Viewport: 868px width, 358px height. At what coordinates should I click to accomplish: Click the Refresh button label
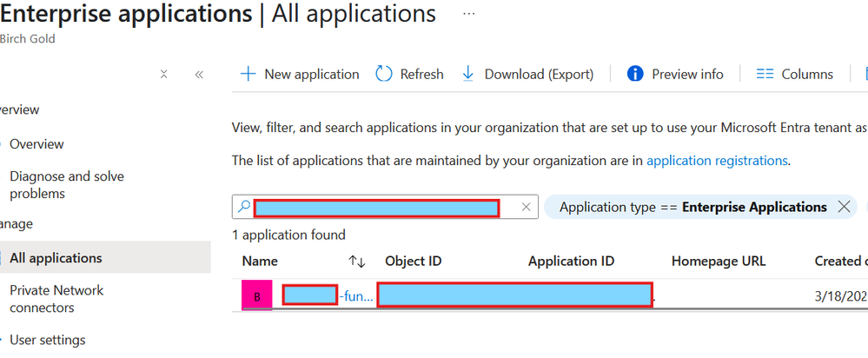(421, 74)
